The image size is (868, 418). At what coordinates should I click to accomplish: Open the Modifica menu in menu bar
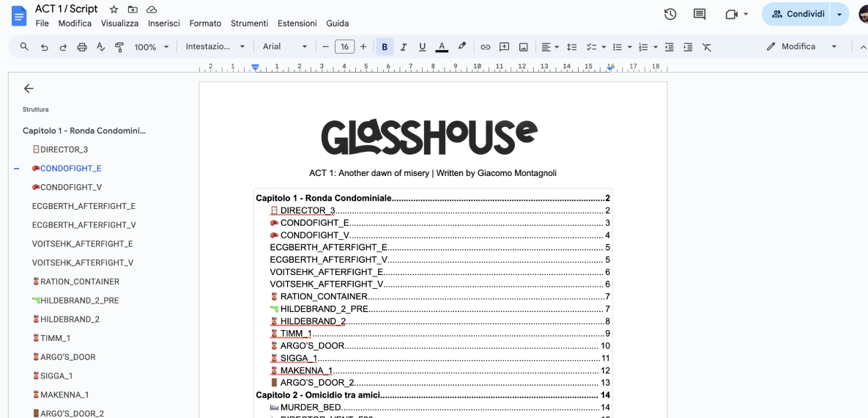pos(75,23)
